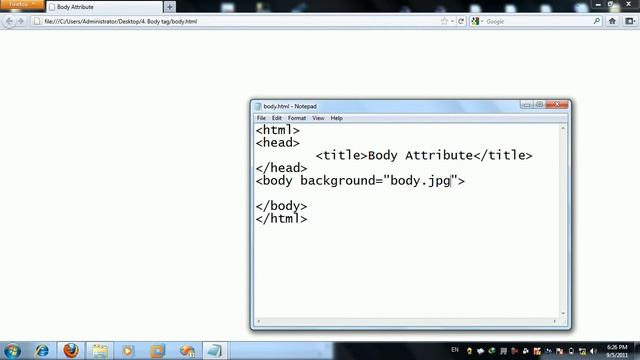
Task: Open Notepad File menu
Action: pyautogui.click(x=261, y=118)
